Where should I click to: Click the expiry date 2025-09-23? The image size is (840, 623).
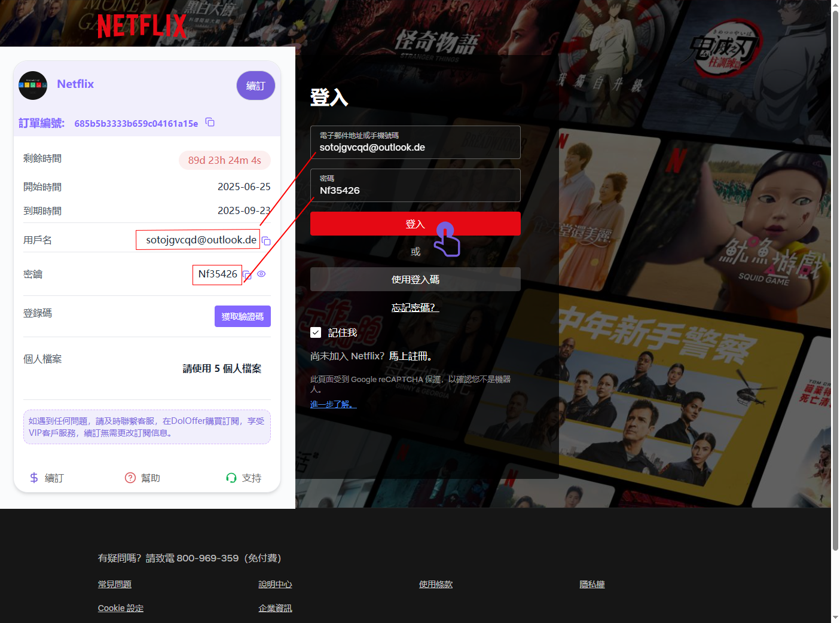tap(244, 210)
